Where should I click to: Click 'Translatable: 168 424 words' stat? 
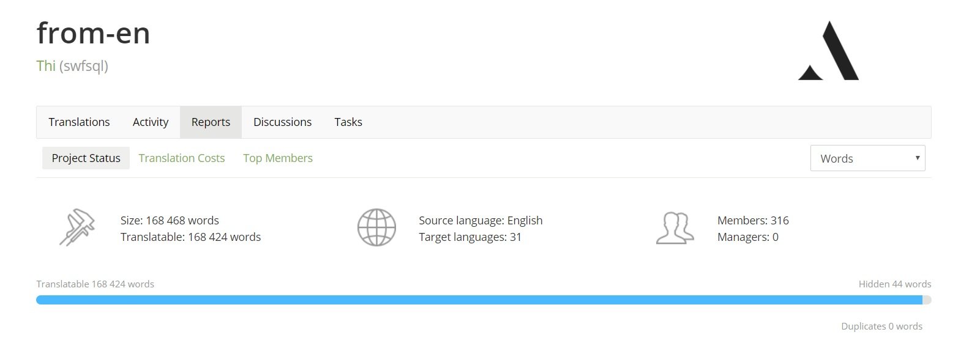point(190,237)
